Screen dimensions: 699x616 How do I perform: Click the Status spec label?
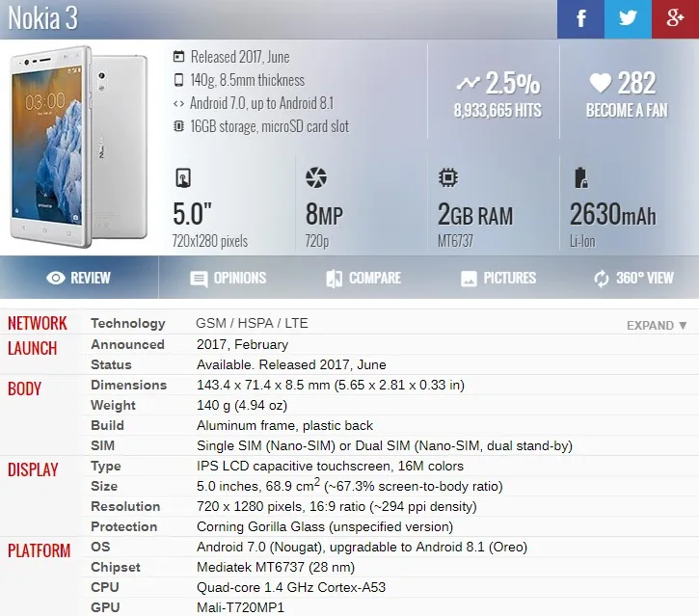[111, 364]
